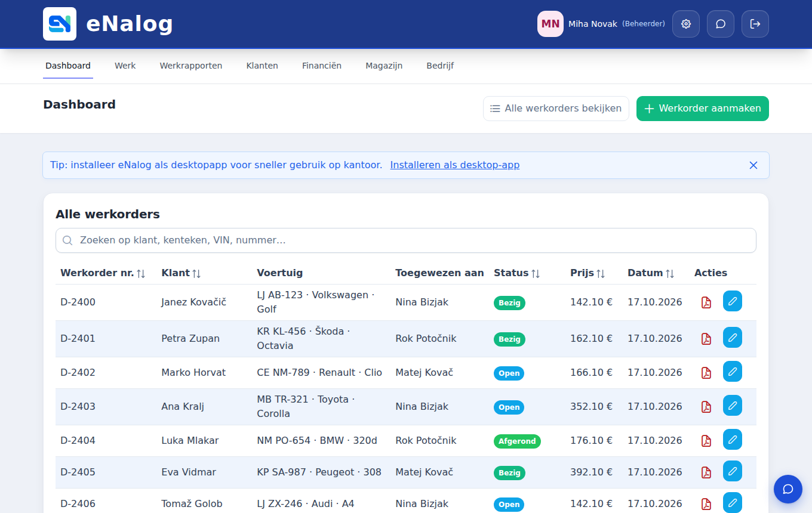Open PDF for work order D-2401
This screenshot has height=513, width=812.
706,339
